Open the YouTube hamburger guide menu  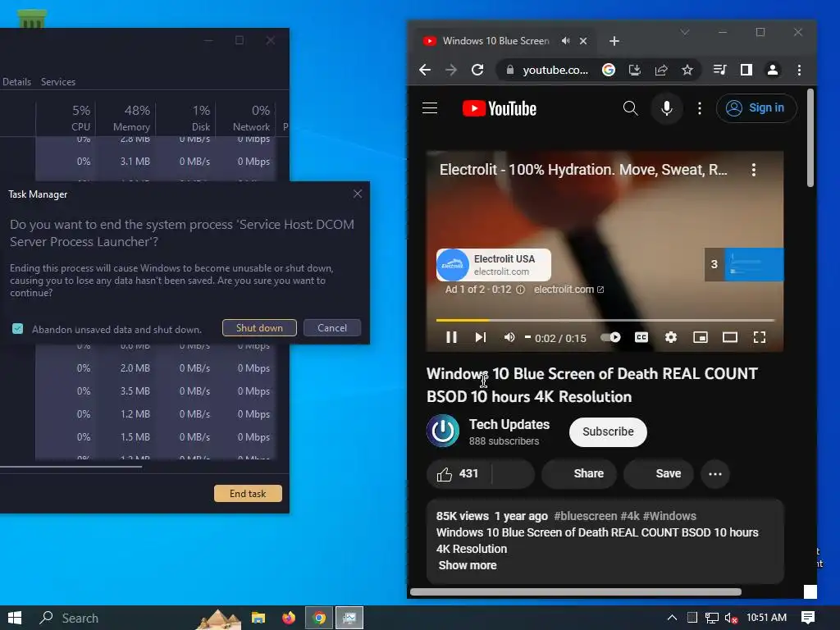(x=430, y=108)
